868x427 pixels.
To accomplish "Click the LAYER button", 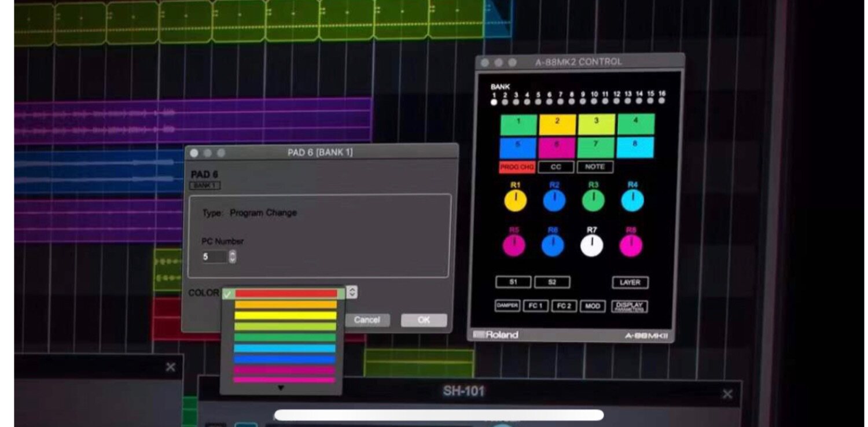I will coord(630,282).
